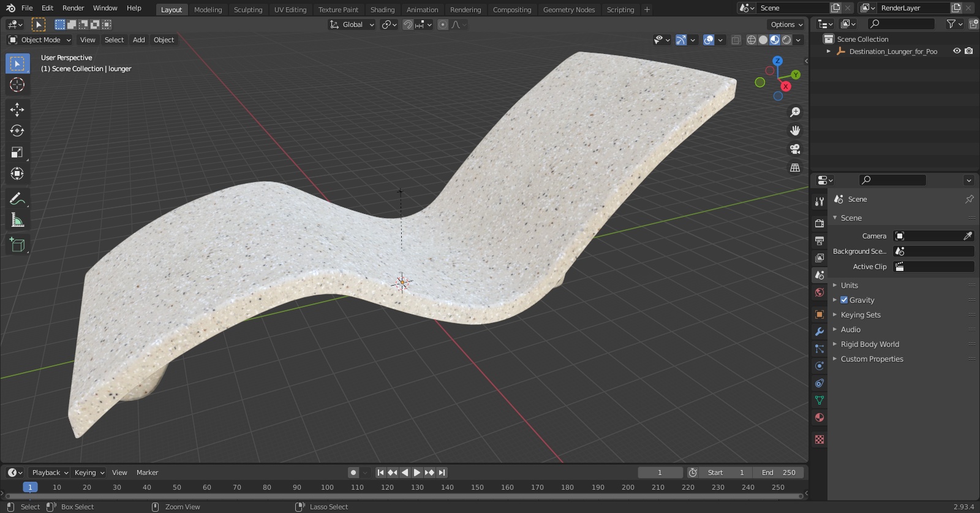
Task: Open the File menu
Action: [27, 8]
